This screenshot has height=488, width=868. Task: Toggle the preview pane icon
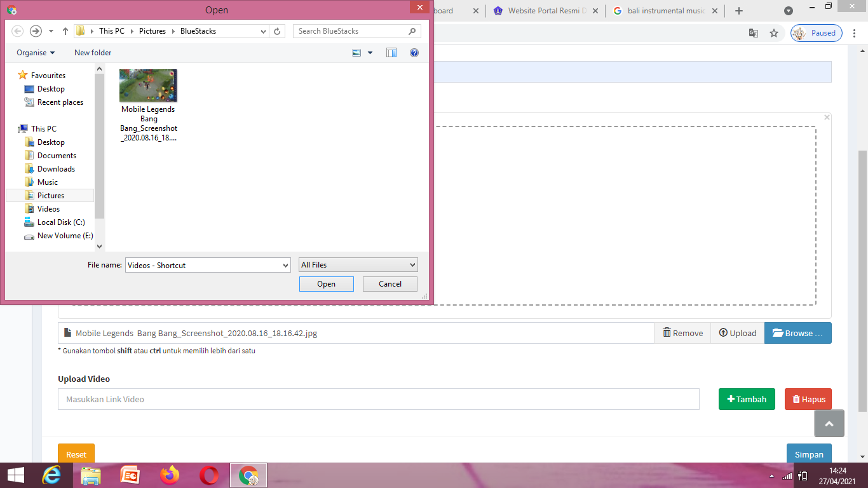click(391, 53)
